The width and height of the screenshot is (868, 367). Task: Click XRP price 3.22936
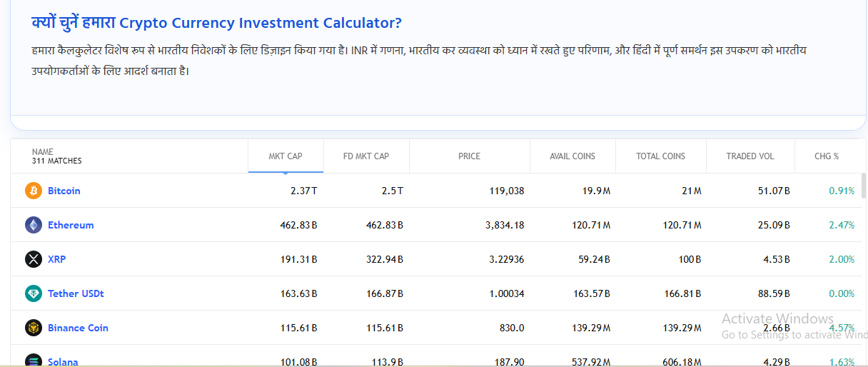(507, 259)
